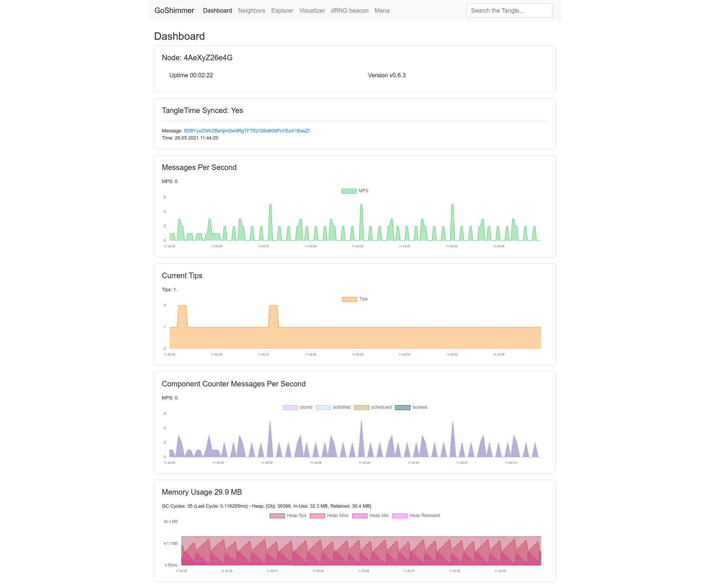Toggle the scheduled legend swatch
Viewport: 710px width, 588px height.
362,408
